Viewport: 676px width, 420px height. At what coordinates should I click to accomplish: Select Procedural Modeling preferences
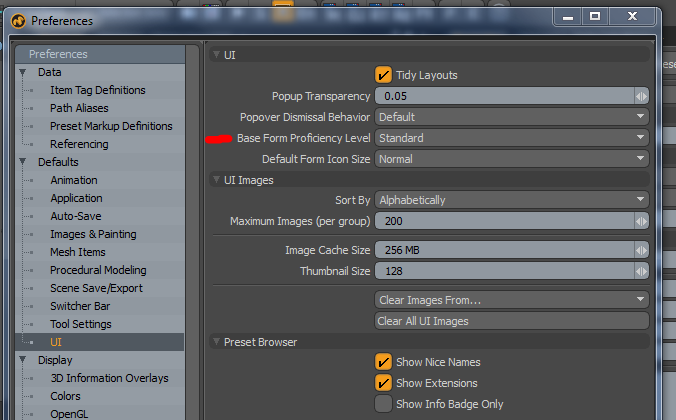[x=98, y=270]
